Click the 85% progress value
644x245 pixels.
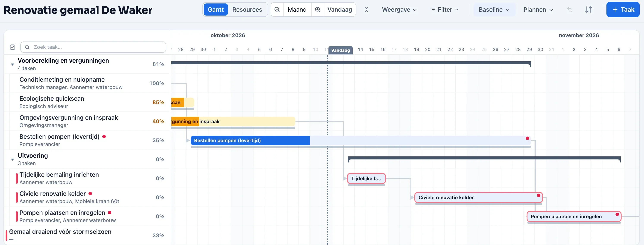pyautogui.click(x=158, y=102)
